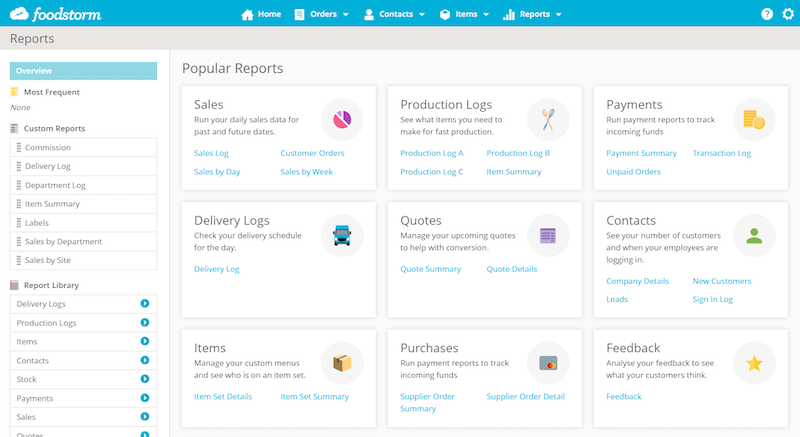Click the Feedback star icon

tap(754, 363)
